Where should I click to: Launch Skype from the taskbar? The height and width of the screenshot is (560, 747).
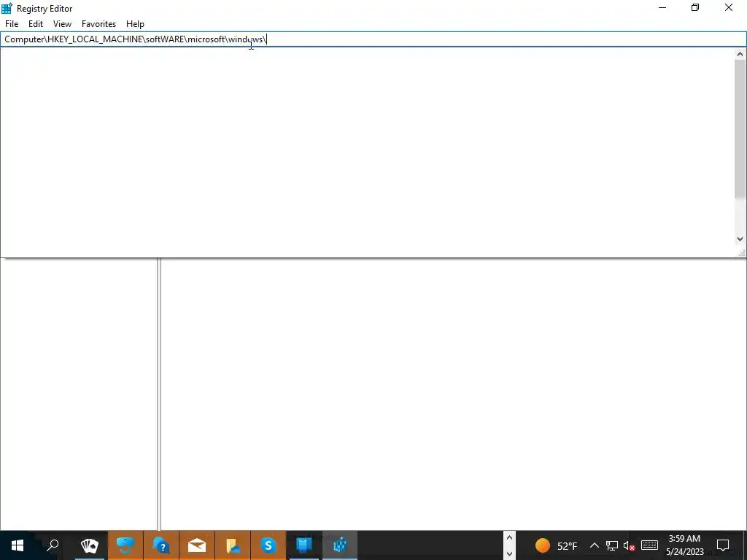click(x=268, y=545)
